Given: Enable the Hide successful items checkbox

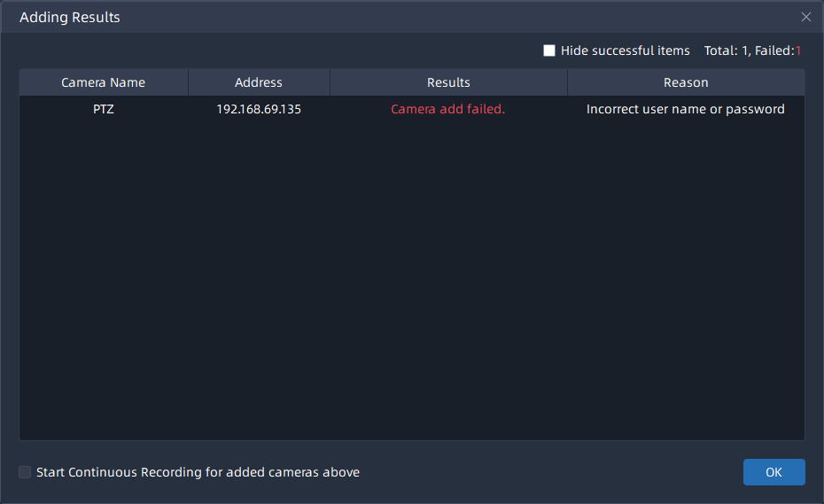Looking at the screenshot, I should (549, 50).
